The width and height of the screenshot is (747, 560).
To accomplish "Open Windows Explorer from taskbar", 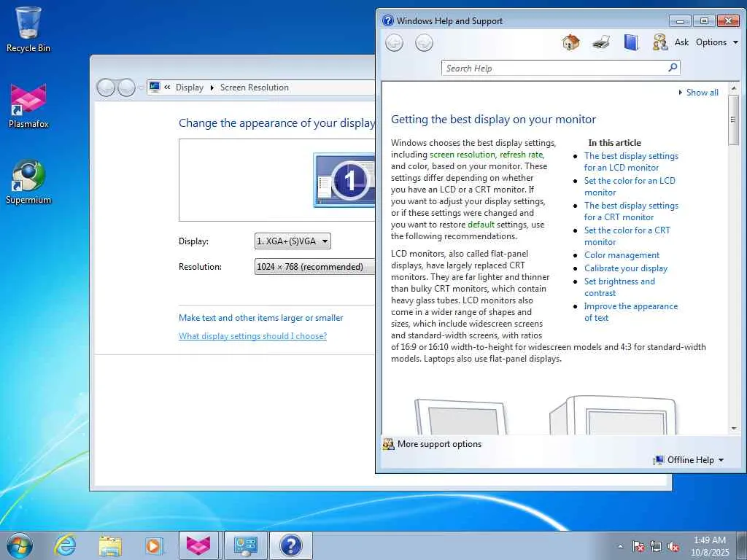I will pyautogui.click(x=110, y=545).
